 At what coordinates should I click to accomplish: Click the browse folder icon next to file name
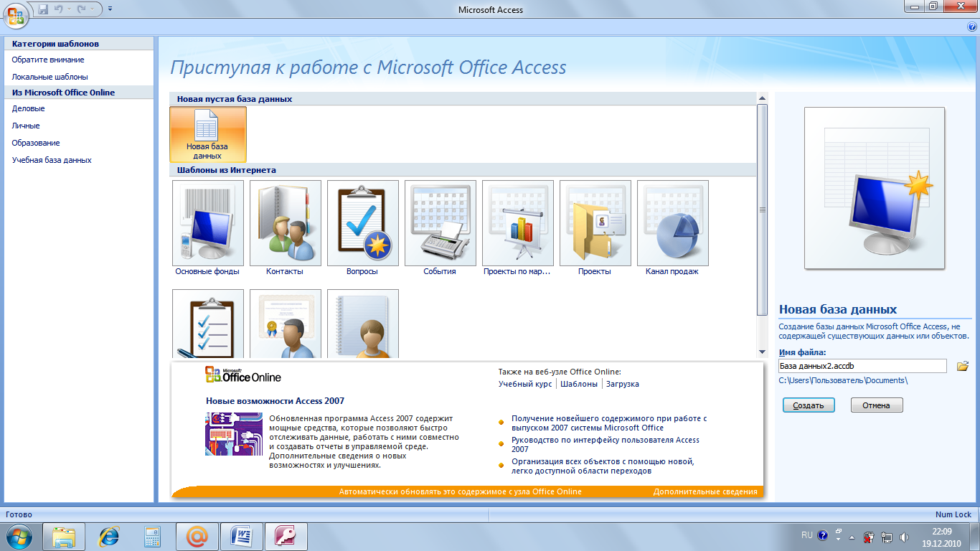click(963, 366)
